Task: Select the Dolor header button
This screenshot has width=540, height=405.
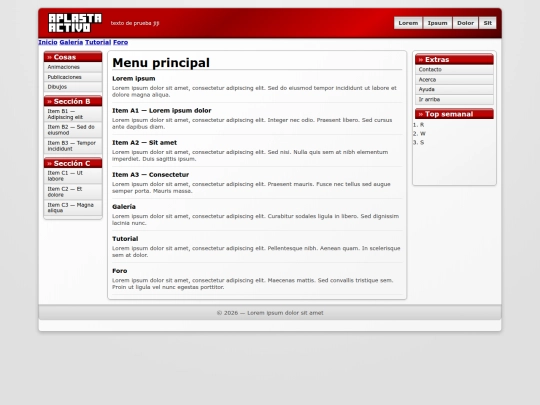Action: pos(465,23)
